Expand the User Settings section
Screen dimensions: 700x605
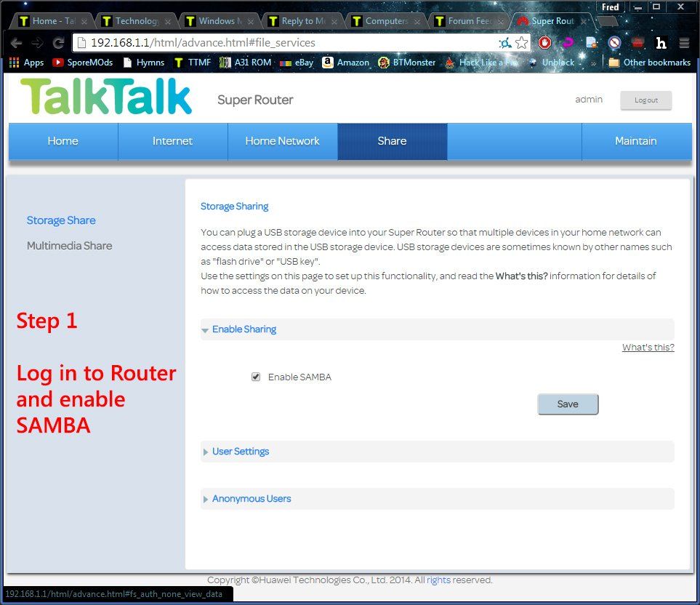tap(437, 452)
